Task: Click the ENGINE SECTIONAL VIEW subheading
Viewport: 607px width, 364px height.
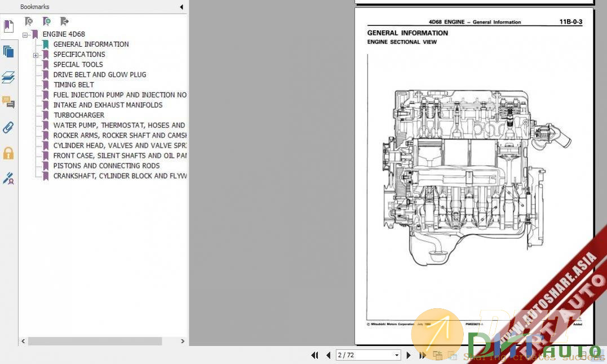Action: tap(402, 42)
